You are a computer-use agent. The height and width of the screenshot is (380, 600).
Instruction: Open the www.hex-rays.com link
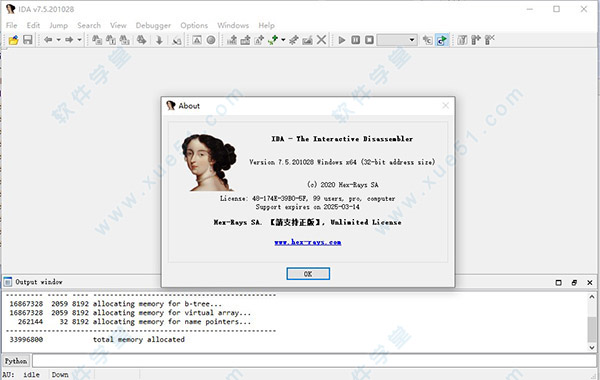click(308, 242)
